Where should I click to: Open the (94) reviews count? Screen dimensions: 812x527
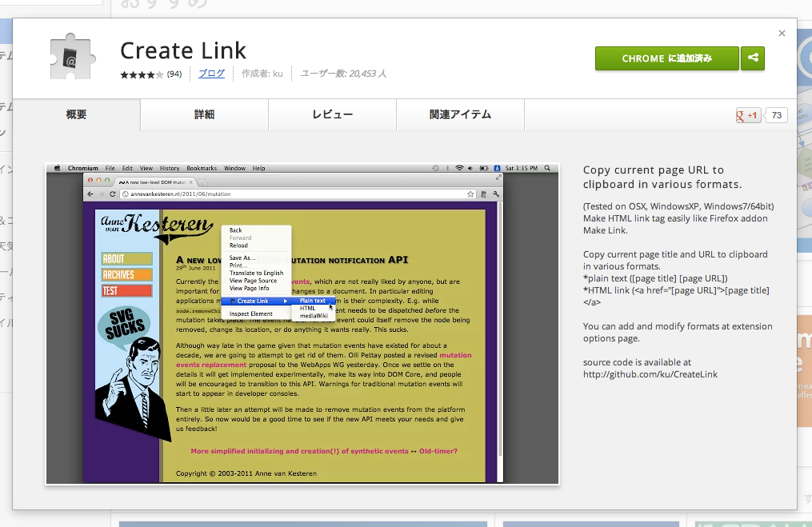pyautogui.click(x=174, y=74)
